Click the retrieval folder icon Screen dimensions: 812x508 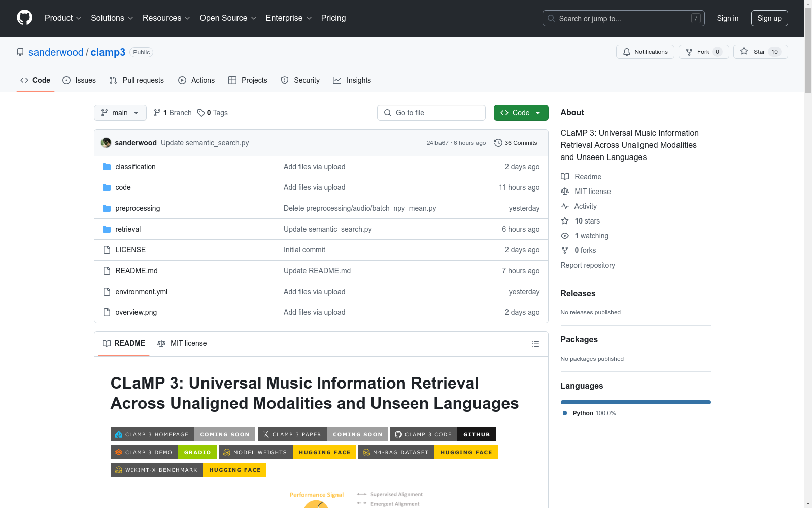tap(107, 229)
